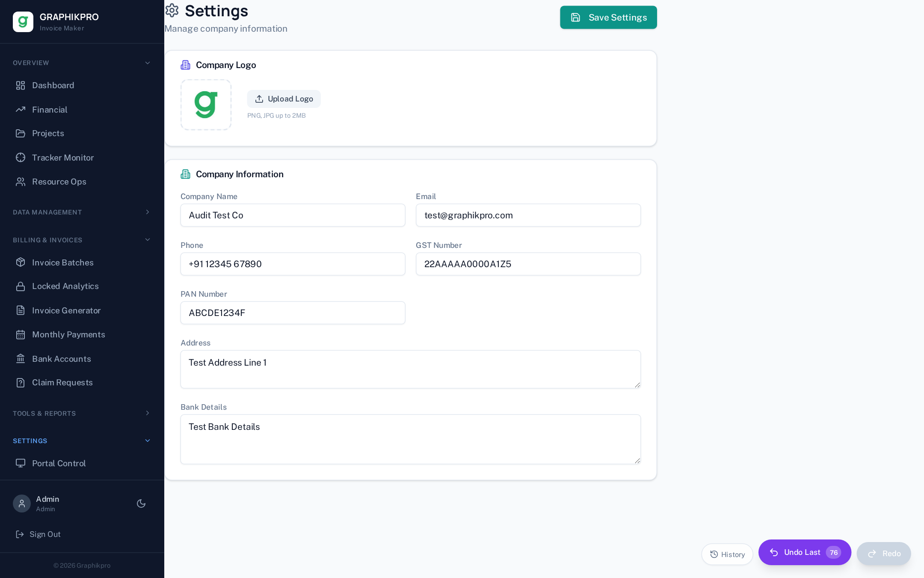Click the redo arrow icon
The width and height of the screenshot is (924, 578).
[x=872, y=554]
